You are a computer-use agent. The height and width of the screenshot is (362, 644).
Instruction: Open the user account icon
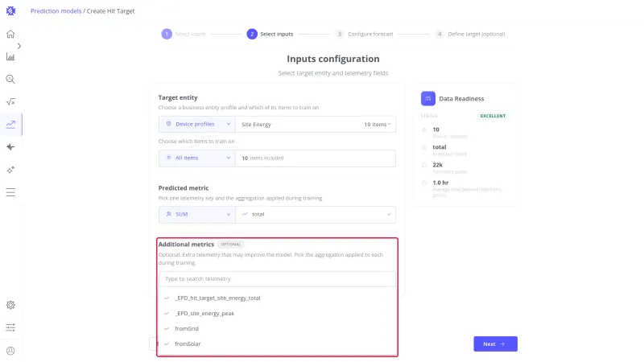(x=10, y=351)
